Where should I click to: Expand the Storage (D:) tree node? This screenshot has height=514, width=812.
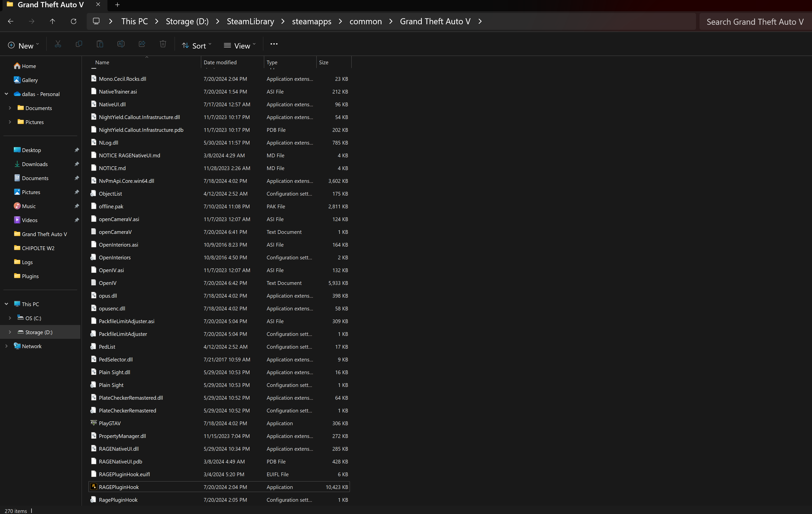[x=10, y=332]
